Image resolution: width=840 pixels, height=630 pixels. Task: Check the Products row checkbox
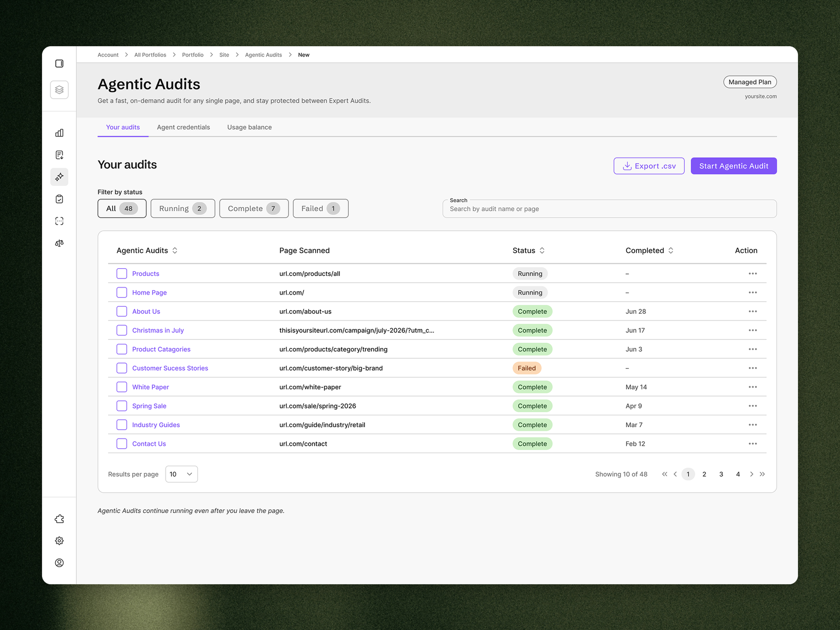[122, 273]
